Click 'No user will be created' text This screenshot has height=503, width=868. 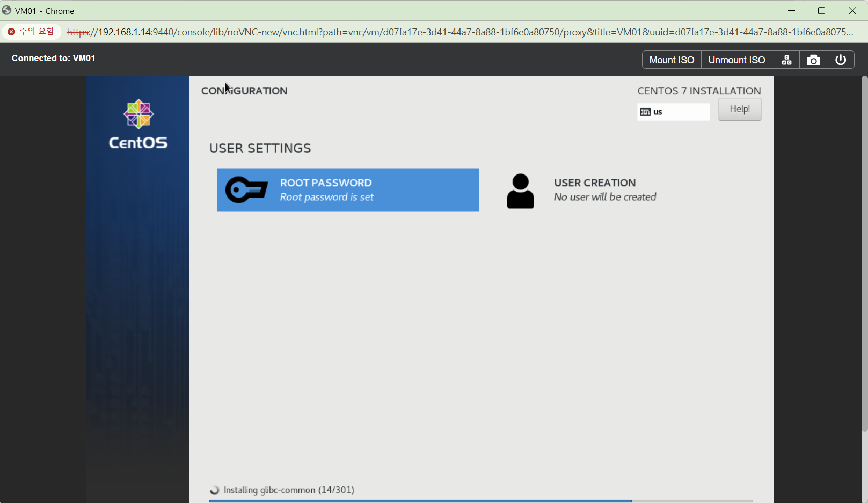(x=605, y=197)
